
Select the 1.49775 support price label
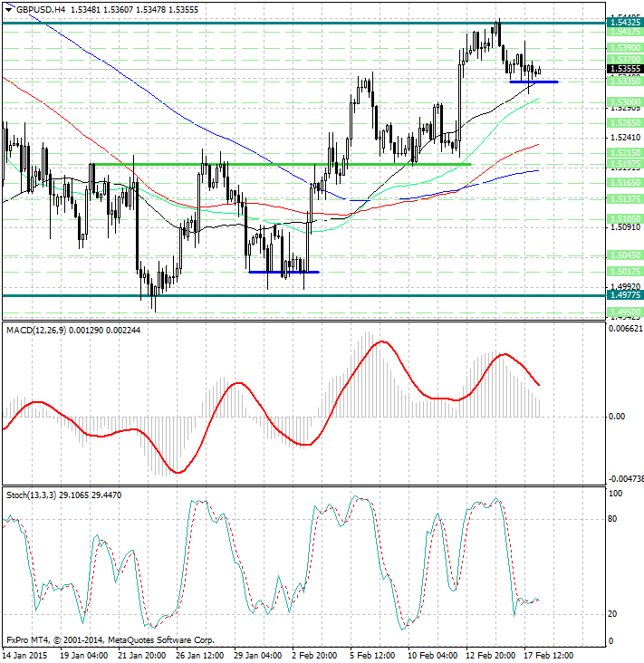(625, 295)
